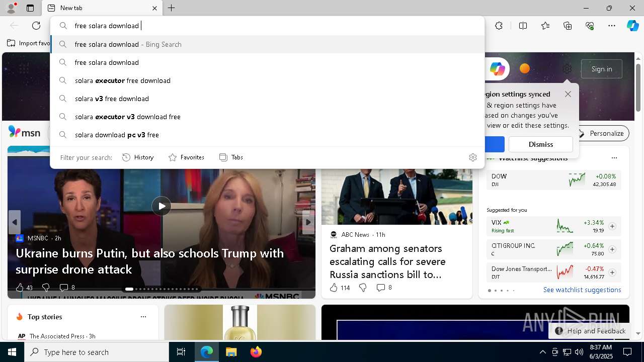This screenshot has height=362, width=644.
Task: Open the page settings gear icon
Action: 567,69
